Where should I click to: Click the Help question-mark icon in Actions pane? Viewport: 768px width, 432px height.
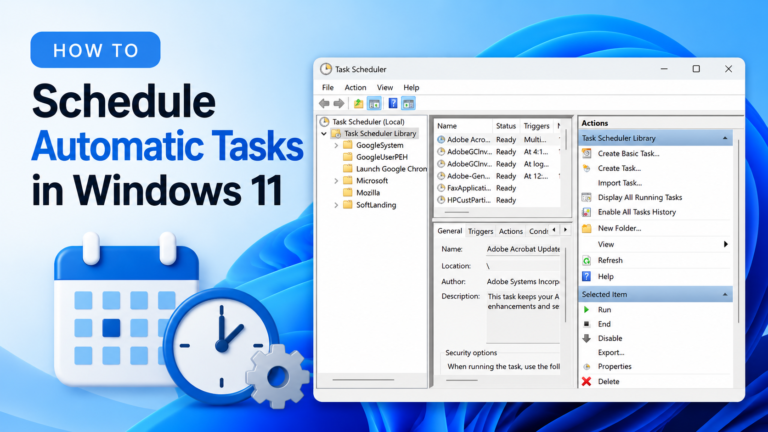587,277
